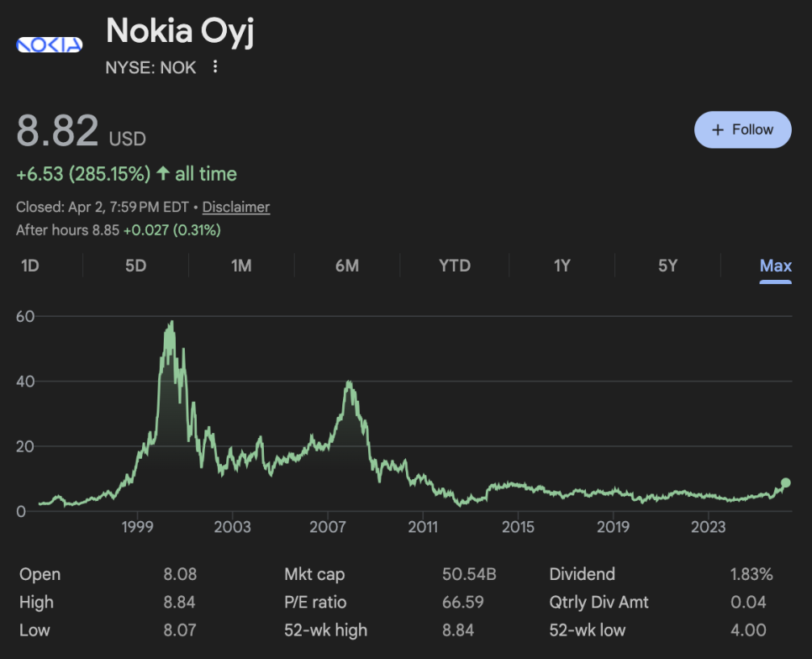
Task: Click the Nokia logo icon
Action: tap(50, 45)
